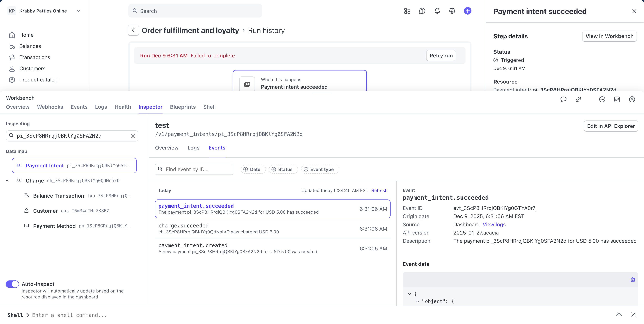
Task: Pop out Workbench with the expand icon
Action: [x=617, y=99]
